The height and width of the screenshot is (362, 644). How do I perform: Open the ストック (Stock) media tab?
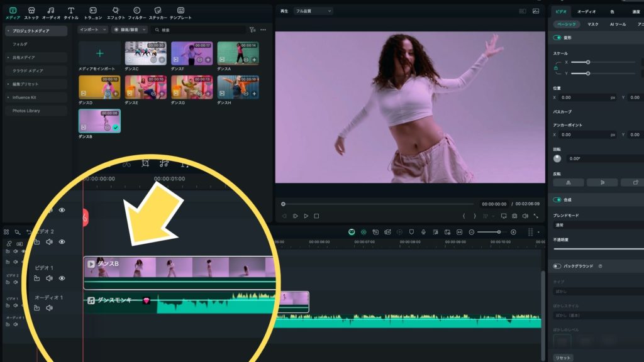tap(31, 13)
